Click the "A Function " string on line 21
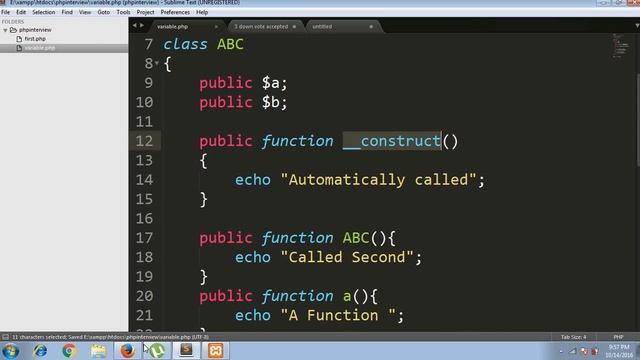The height and width of the screenshot is (360, 640). tap(338, 316)
